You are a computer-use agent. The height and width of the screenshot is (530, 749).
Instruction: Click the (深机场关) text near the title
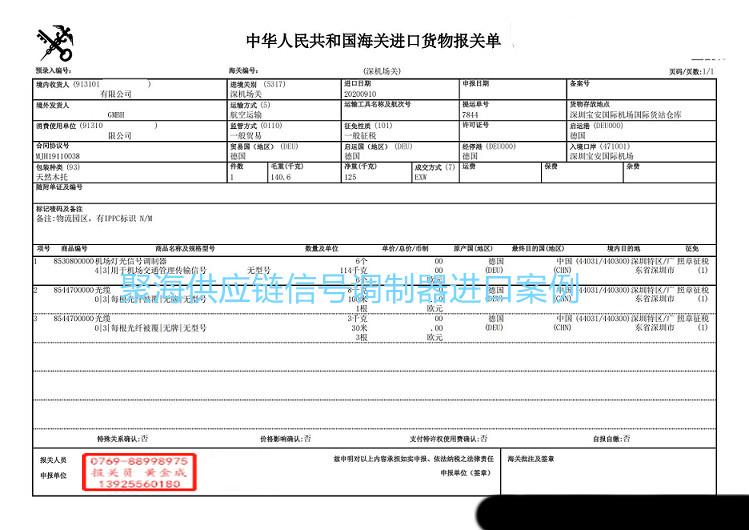point(382,71)
